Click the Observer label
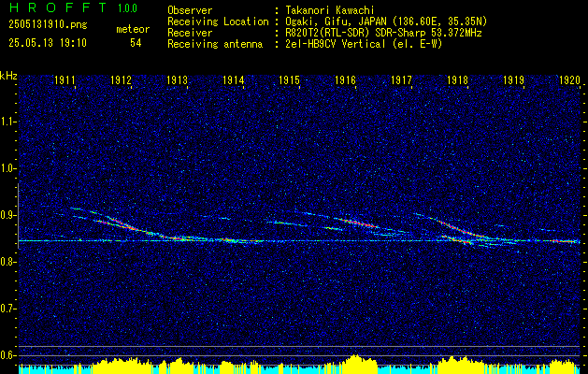588x374 pixels. [x=190, y=10]
